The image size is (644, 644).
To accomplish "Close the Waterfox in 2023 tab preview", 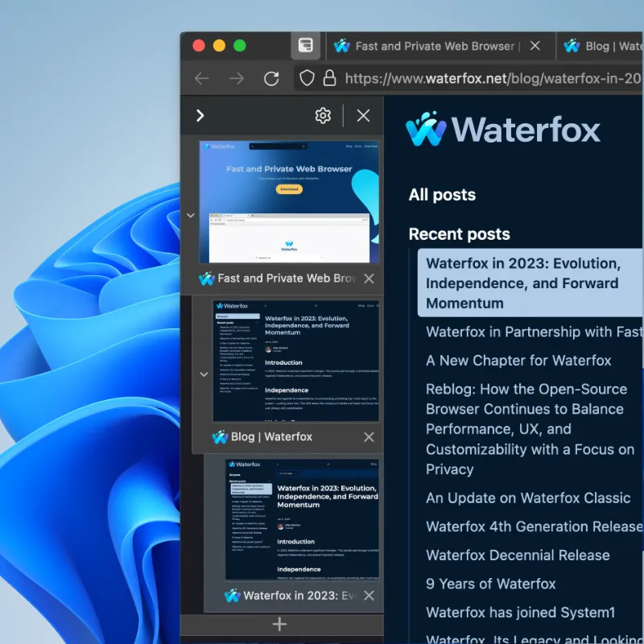I will point(369,596).
